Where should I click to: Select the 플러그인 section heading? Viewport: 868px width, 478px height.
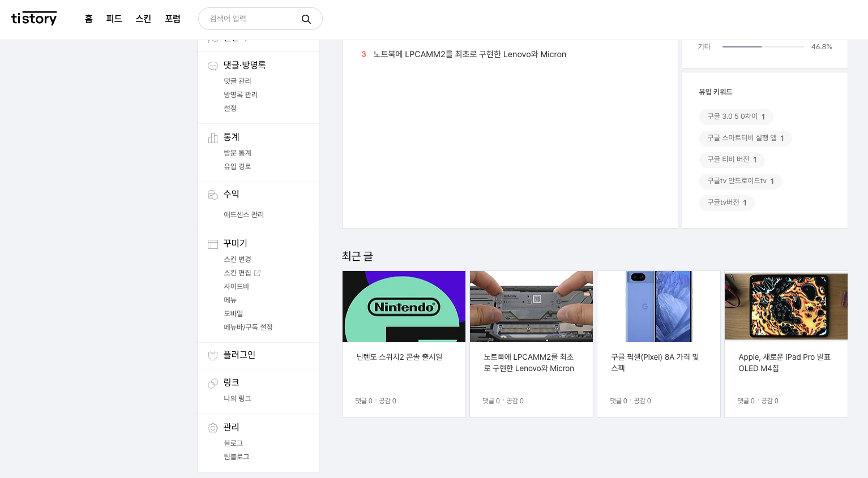(x=239, y=355)
